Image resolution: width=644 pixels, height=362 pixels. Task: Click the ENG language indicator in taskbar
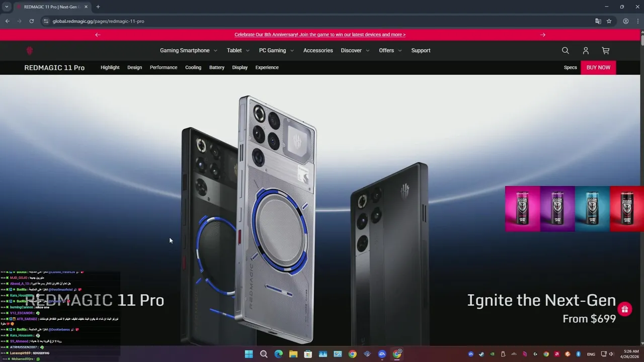click(x=591, y=354)
